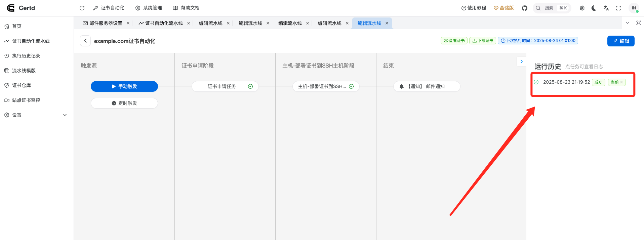Click success check icon on 证书申请任务
Screen dimensions: 644x240
[x=250, y=86]
